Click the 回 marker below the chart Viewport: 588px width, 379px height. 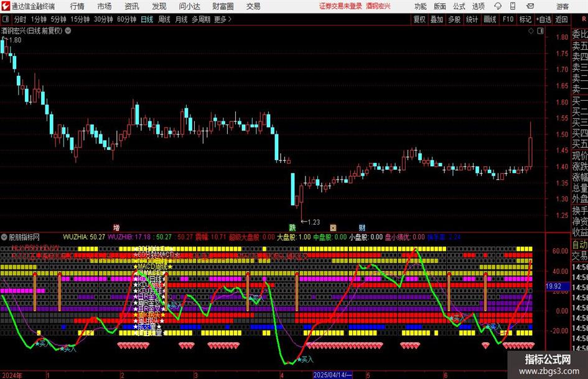coord(333,227)
